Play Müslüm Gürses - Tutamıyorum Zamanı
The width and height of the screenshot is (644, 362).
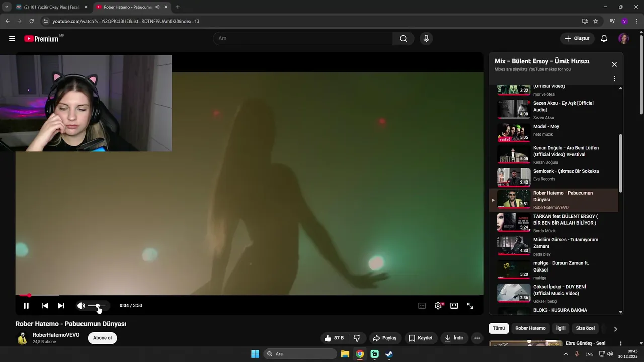(x=553, y=247)
